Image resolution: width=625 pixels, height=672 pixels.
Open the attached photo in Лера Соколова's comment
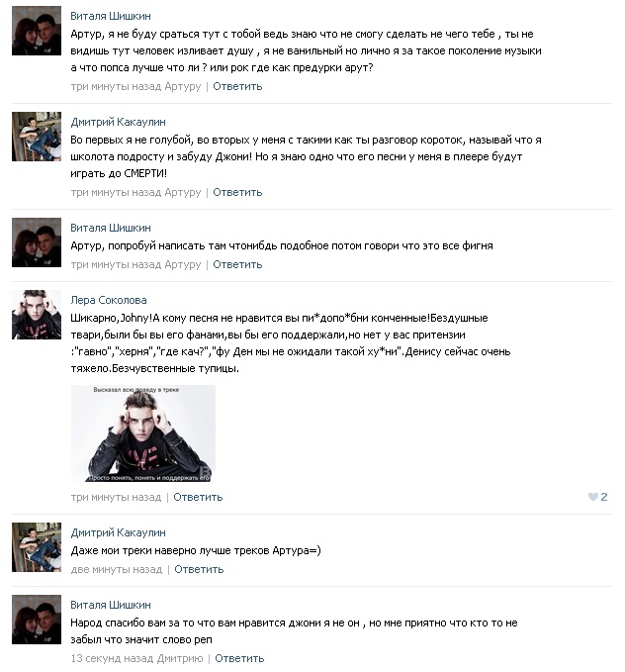click(143, 433)
